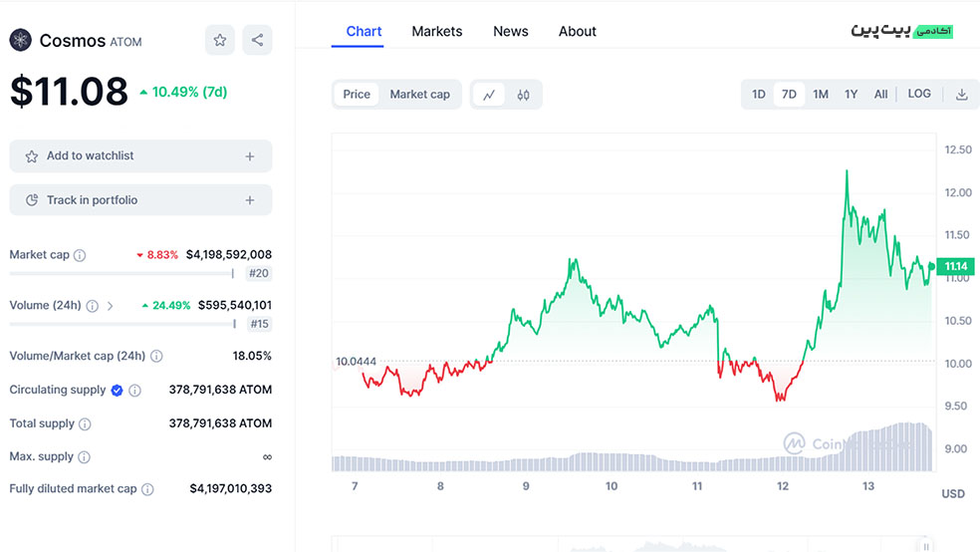The height and width of the screenshot is (552, 980).
Task: Click info icon beside Circulating supply
Action: pos(135,391)
